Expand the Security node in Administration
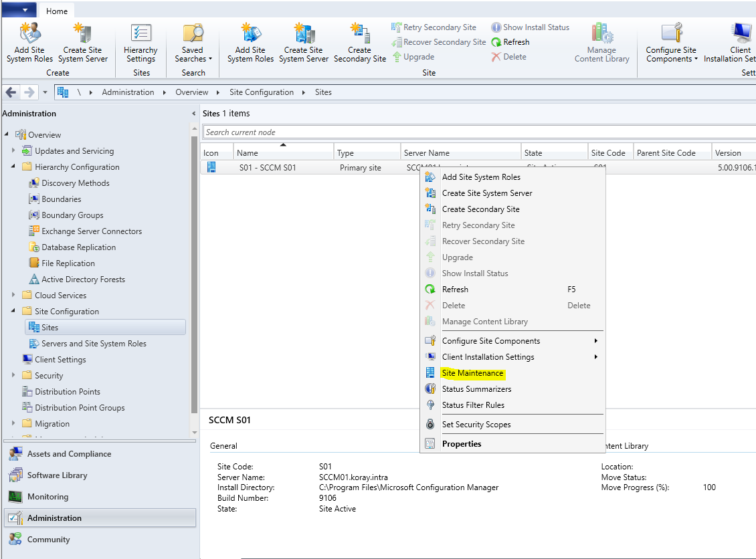The image size is (756, 559). [x=14, y=375]
